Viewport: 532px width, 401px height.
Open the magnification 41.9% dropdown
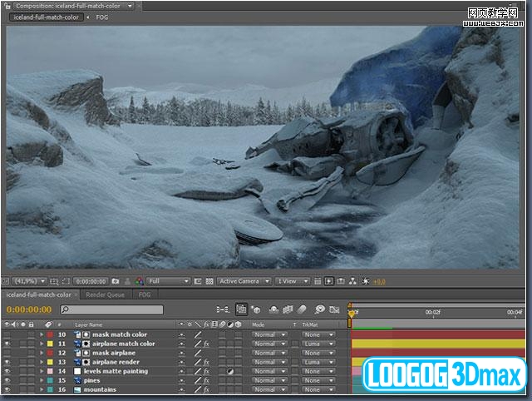tap(29, 281)
